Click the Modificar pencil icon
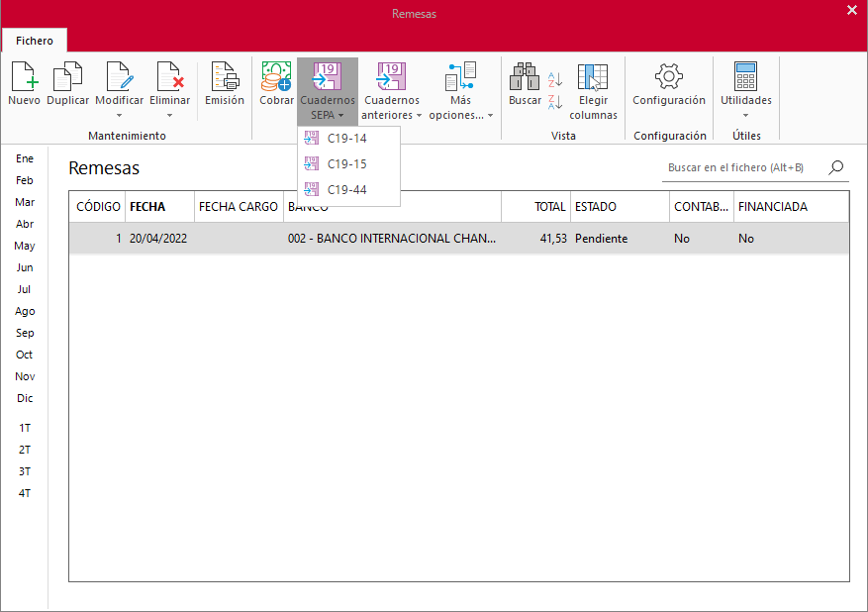Image resolution: width=868 pixels, height=612 pixels. 120,76
